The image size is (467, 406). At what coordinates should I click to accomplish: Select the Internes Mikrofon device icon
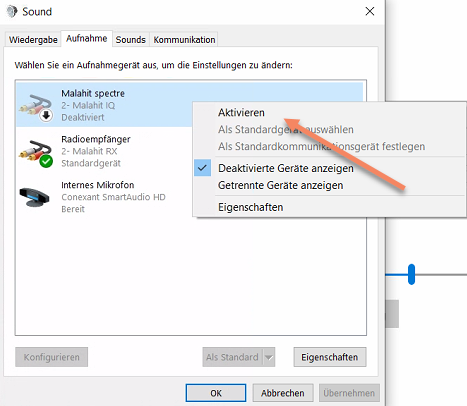[x=35, y=197]
